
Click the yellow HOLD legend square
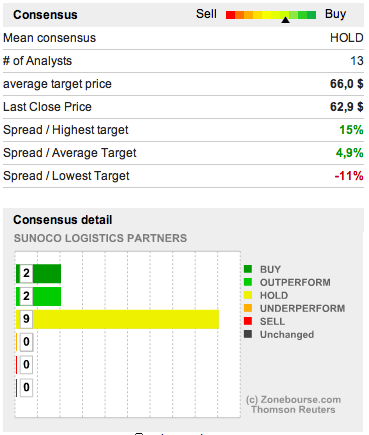tap(248, 295)
